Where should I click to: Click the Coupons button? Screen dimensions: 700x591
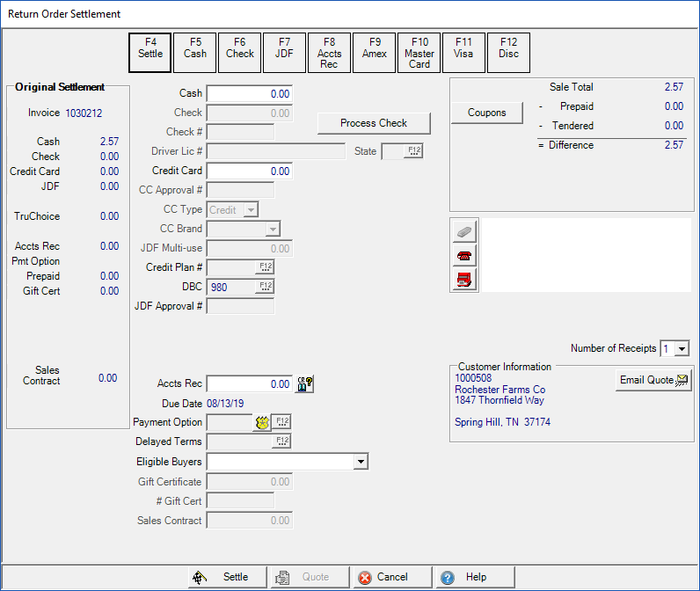click(486, 113)
